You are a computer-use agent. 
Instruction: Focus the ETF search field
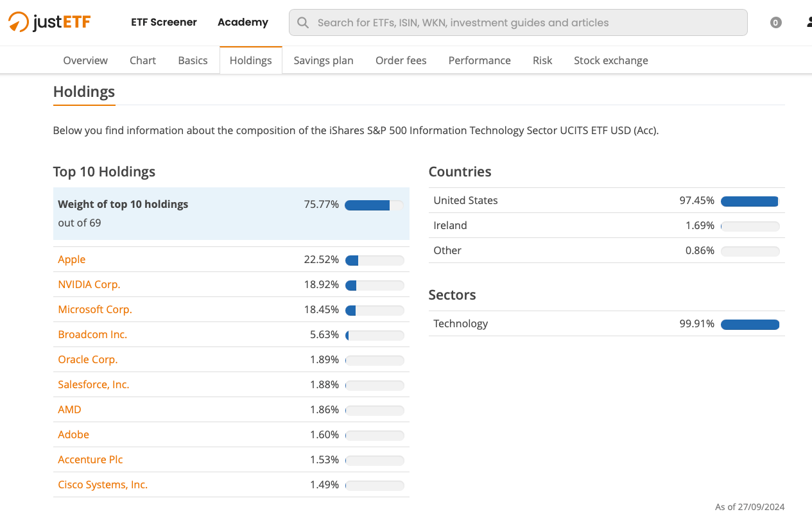518,22
